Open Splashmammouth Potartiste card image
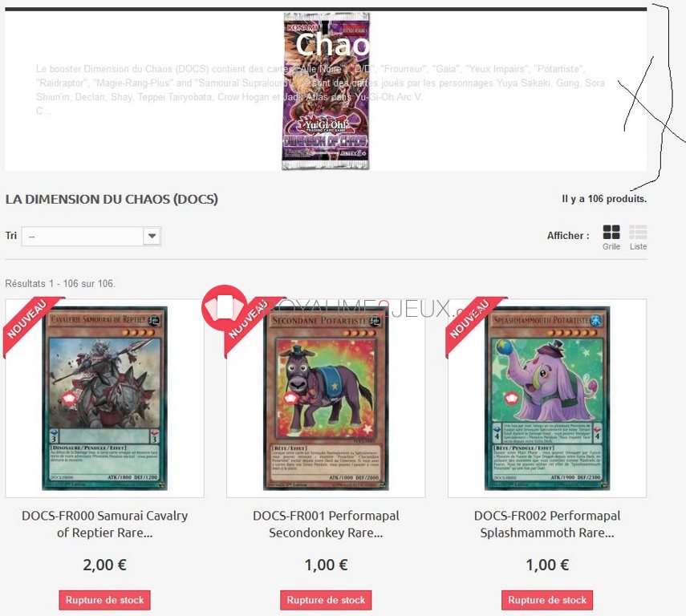Screen dimensions: 686x616 pos(547,398)
